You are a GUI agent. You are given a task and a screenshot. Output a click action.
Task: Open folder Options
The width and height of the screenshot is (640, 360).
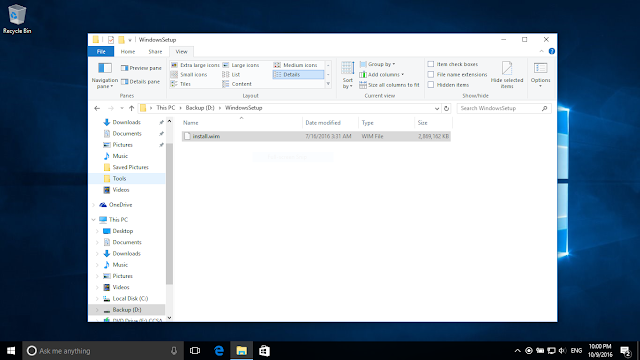pos(540,75)
